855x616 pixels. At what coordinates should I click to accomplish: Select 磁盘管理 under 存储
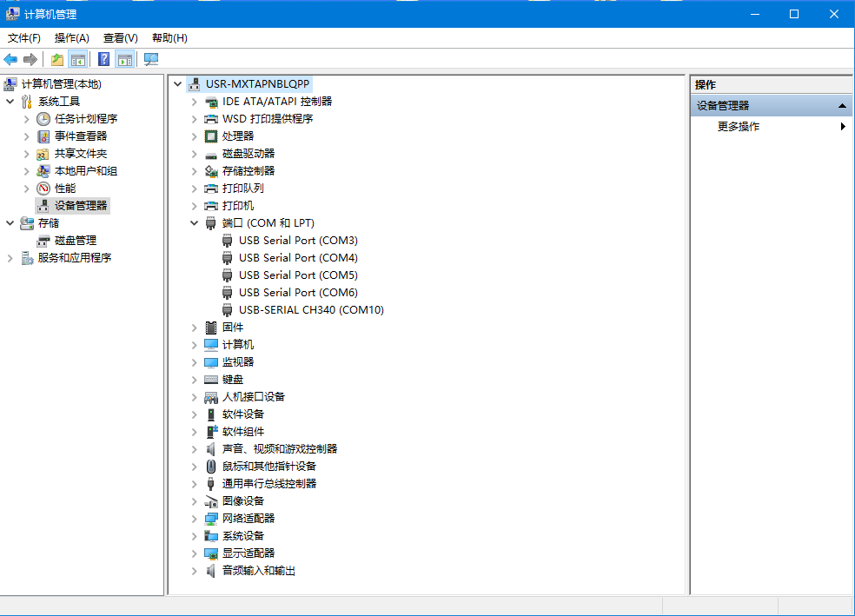pyautogui.click(x=75, y=241)
